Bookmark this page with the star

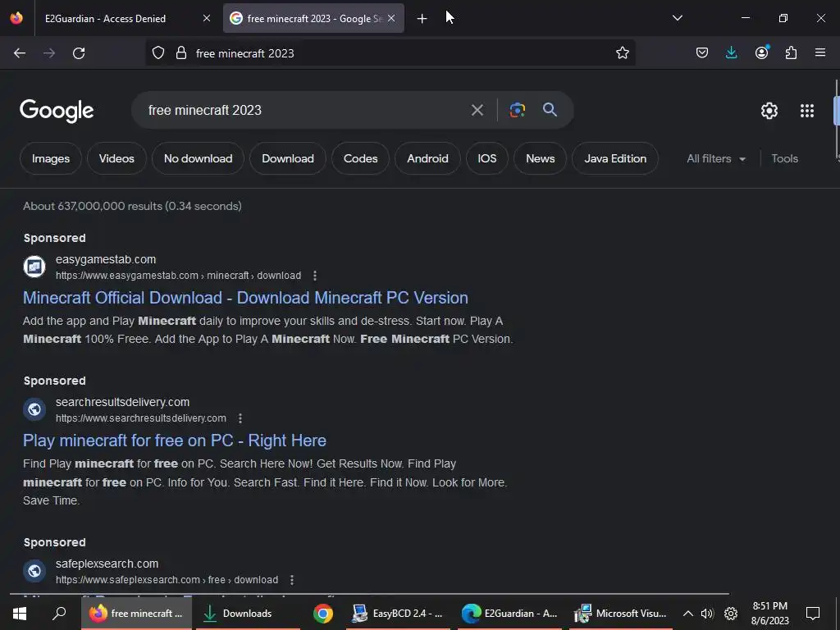pos(622,53)
